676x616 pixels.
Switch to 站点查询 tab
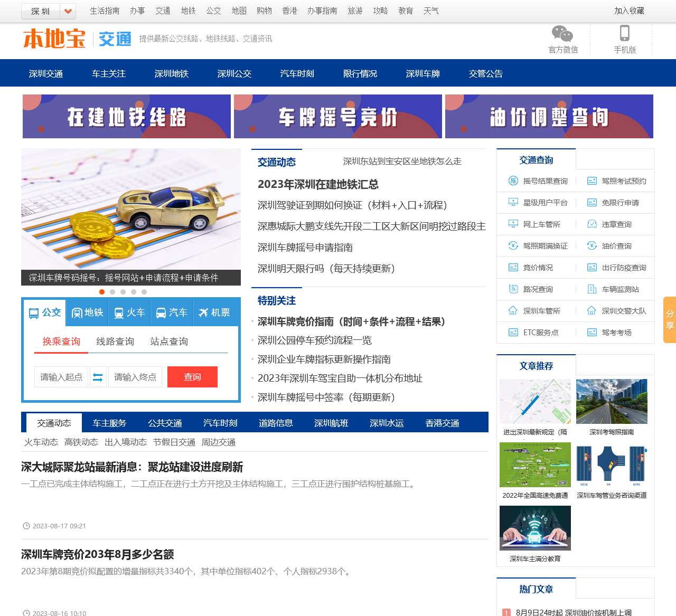click(169, 342)
